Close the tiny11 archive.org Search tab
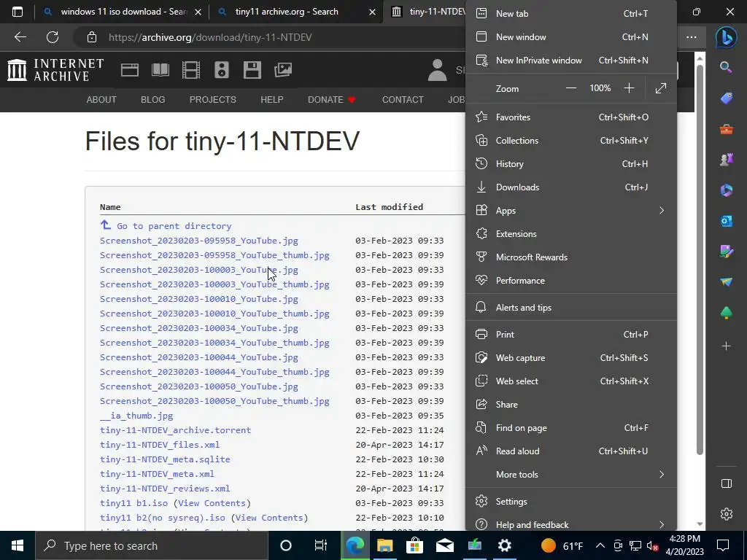Viewport: 747px width, 560px height. 373,12
